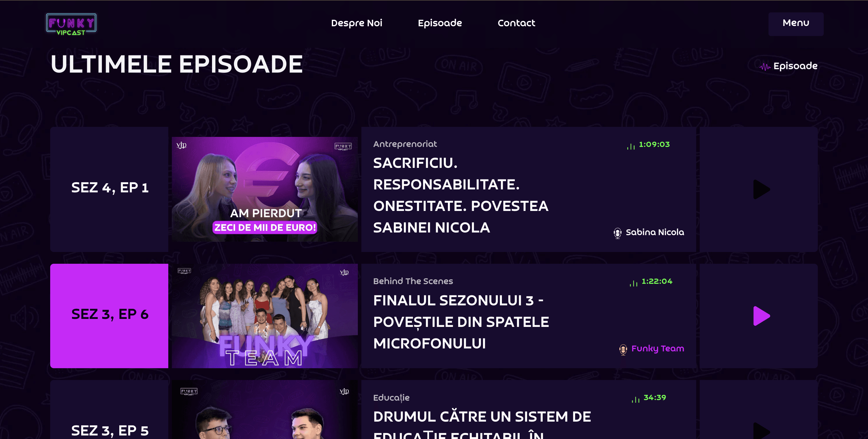Click the waveform icon next to Episoade
868x439 pixels.
pyautogui.click(x=765, y=66)
